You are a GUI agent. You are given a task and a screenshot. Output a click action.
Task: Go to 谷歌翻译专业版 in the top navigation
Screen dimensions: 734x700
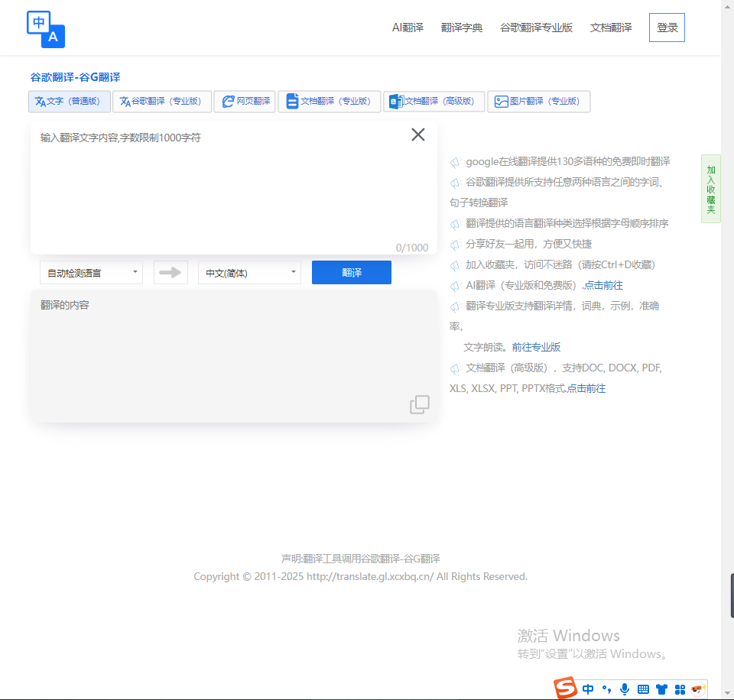[536, 28]
